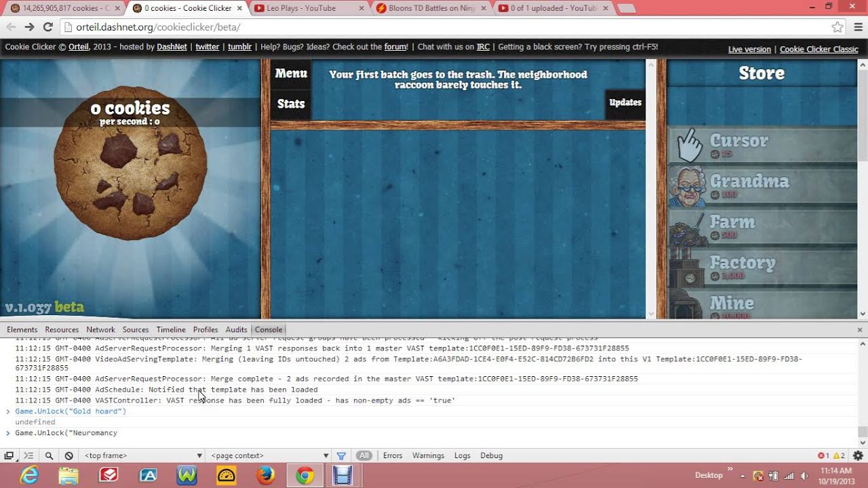Open the tumblr link
Screen dimensions: 868x488
click(239, 47)
